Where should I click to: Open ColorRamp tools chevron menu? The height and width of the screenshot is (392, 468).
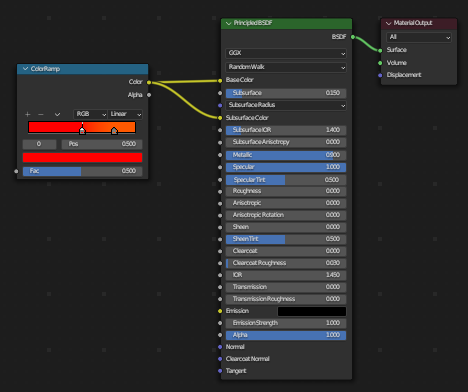(x=57, y=114)
